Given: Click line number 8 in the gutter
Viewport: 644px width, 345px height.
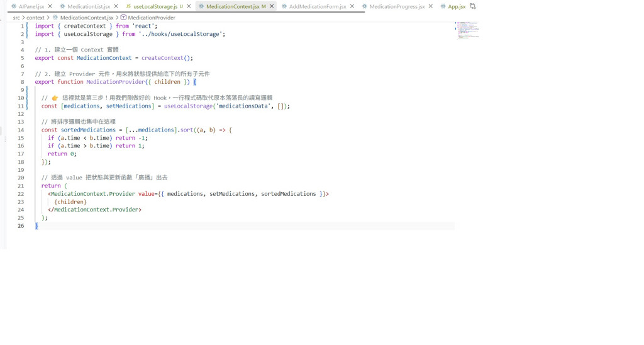Looking at the screenshot, I should [22, 82].
